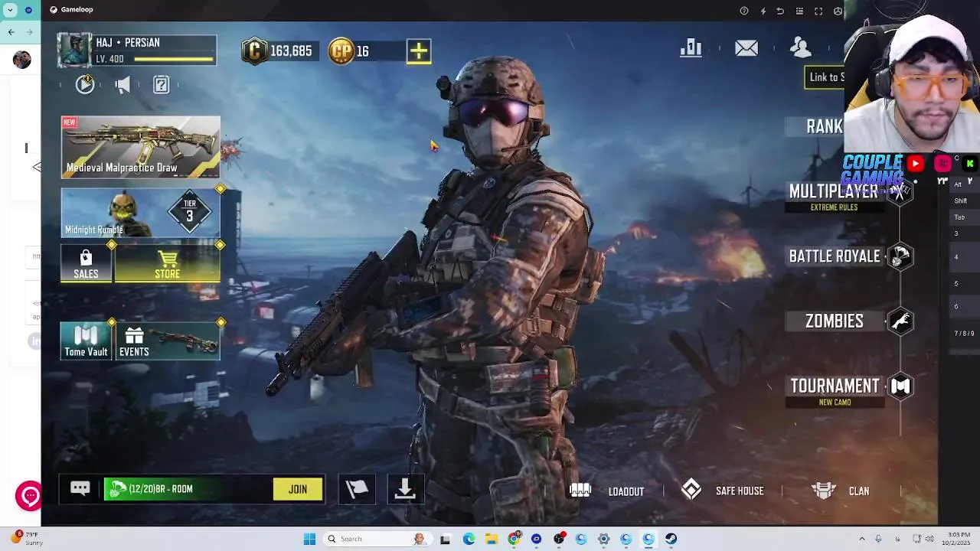The height and width of the screenshot is (551, 980).
Task: Click the Multiplayer mode emblem icon
Action: coord(900,191)
